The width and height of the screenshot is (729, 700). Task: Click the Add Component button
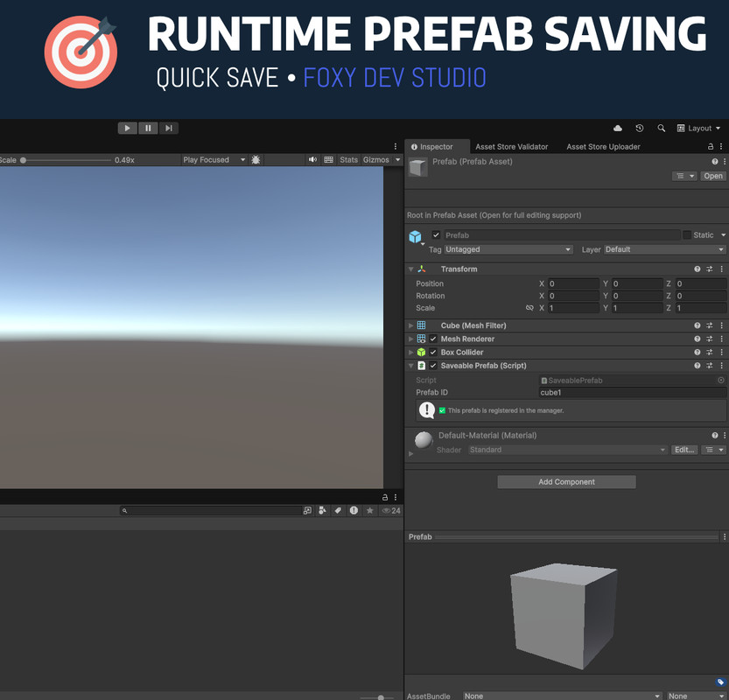[x=566, y=482]
